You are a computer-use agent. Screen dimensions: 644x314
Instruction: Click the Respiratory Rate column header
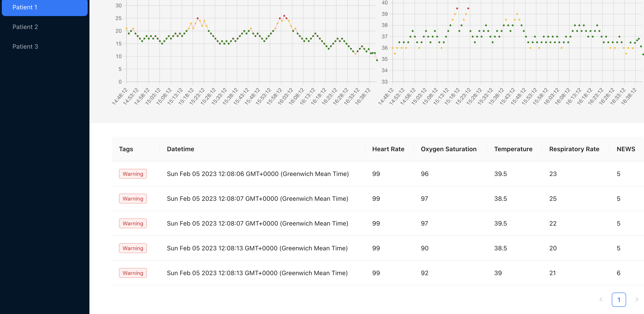(x=574, y=149)
